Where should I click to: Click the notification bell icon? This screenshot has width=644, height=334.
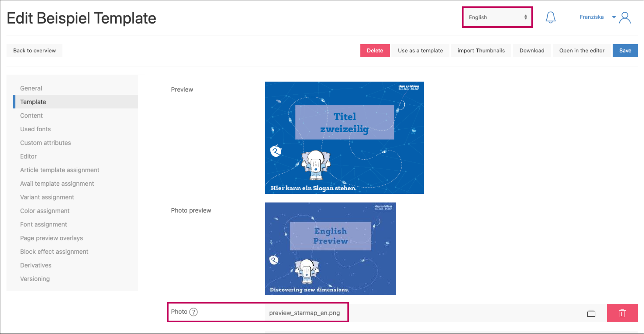550,17
